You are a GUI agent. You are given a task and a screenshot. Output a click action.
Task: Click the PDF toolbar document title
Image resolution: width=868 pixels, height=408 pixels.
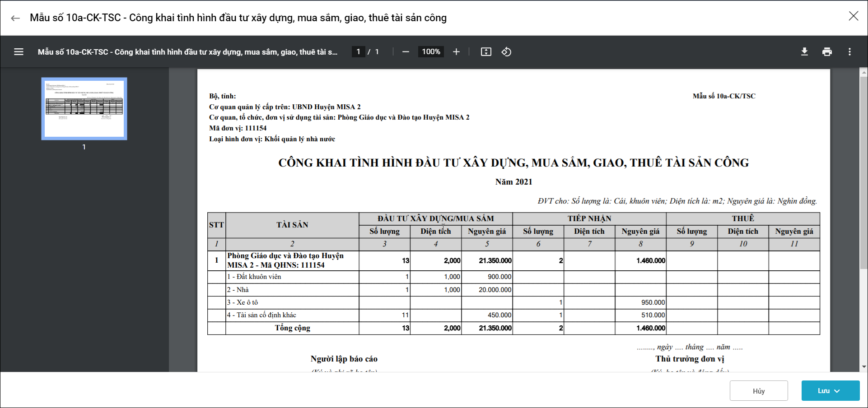tap(187, 52)
